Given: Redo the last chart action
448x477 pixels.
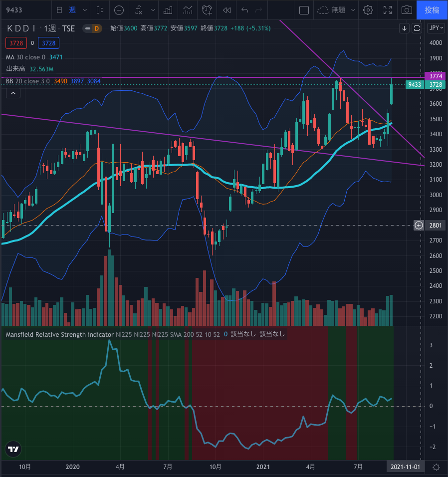Looking at the screenshot, I should [x=259, y=10].
